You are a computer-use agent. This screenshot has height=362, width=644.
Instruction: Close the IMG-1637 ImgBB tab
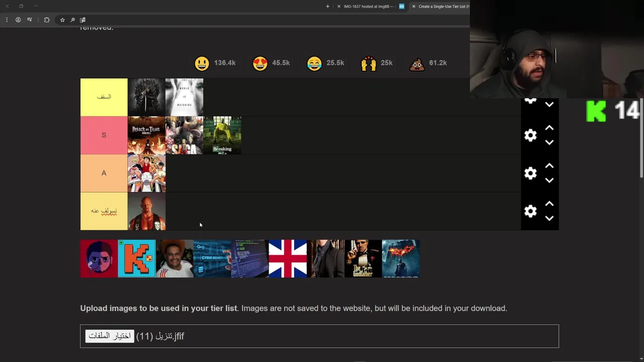(x=339, y=7)
